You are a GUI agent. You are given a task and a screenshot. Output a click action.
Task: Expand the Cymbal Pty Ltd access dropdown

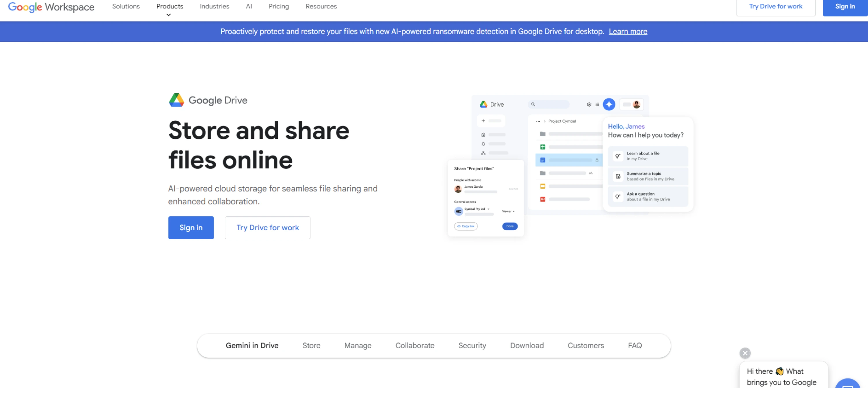point(488,209)
